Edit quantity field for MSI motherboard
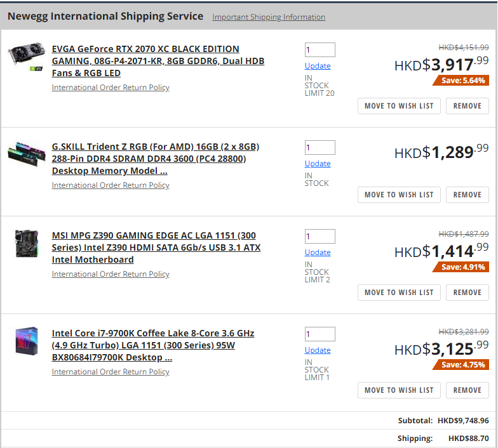498x448 pixels. point(320,236)
